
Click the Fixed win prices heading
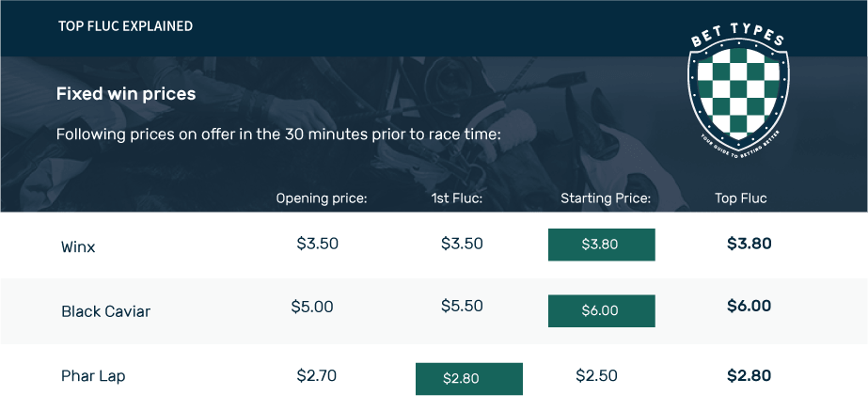click(x=126, y=94)
